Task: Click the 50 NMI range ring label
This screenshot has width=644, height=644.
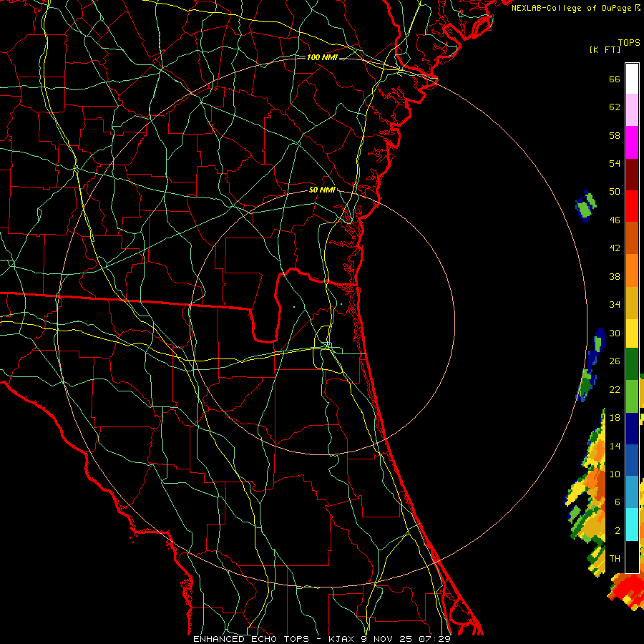Action: click(x=322, y=190)
